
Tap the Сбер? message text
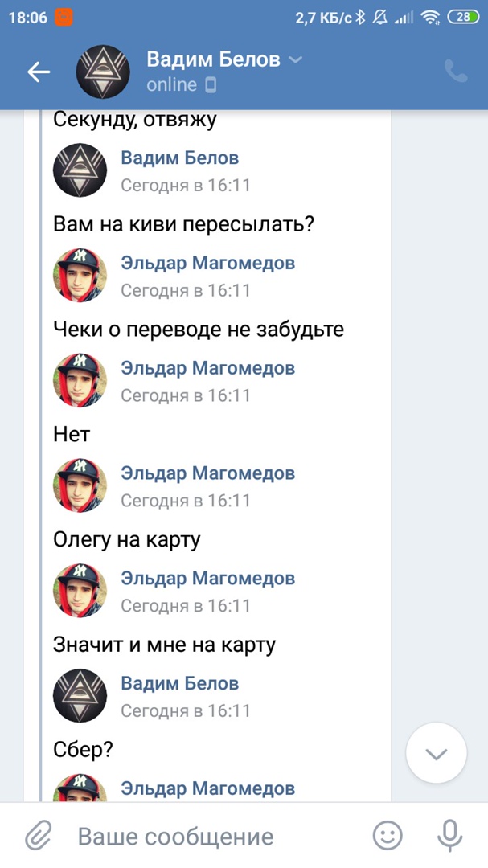point(83,750)
